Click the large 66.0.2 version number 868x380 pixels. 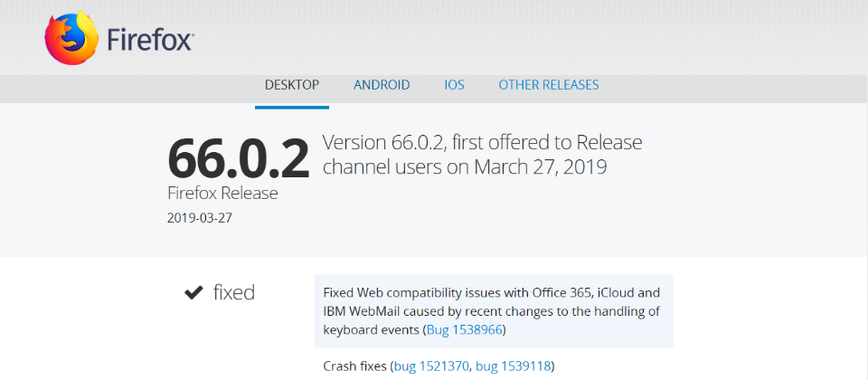tap(238, 160)
